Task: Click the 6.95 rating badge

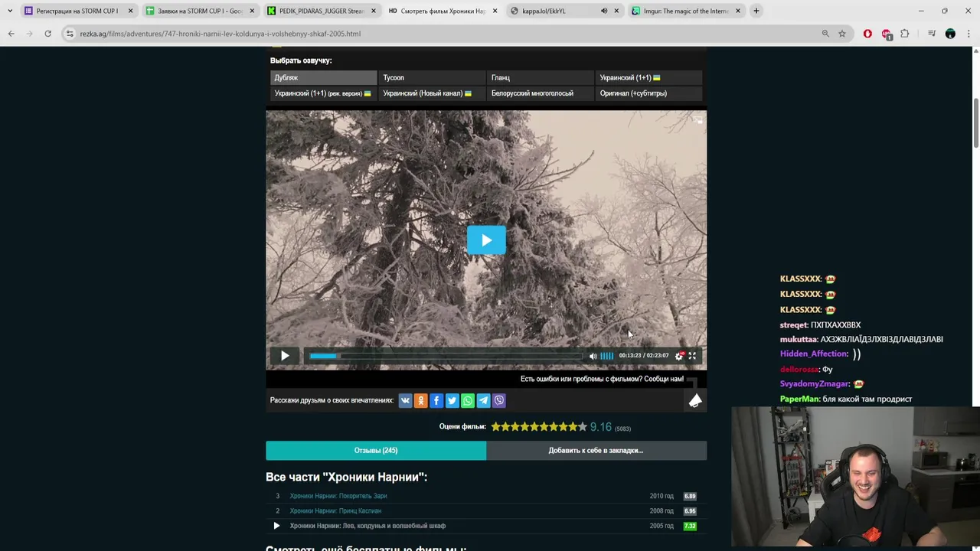Action: pos(690,510)
